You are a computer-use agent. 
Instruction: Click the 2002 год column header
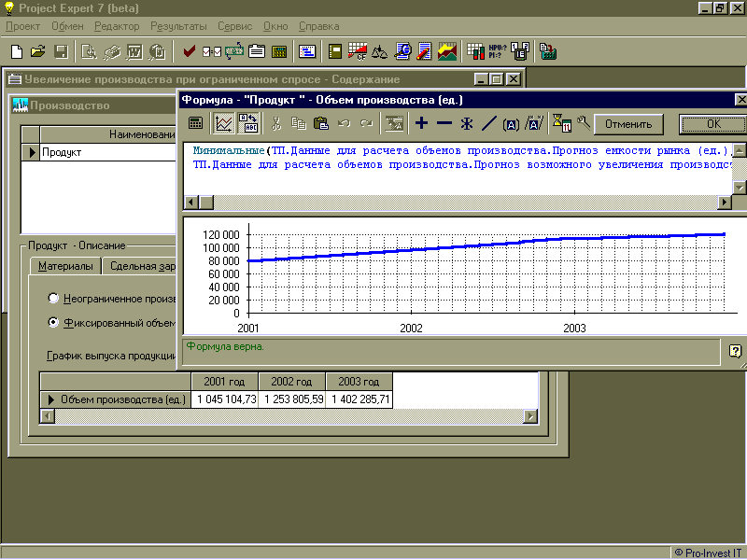(x=291, y=382)
